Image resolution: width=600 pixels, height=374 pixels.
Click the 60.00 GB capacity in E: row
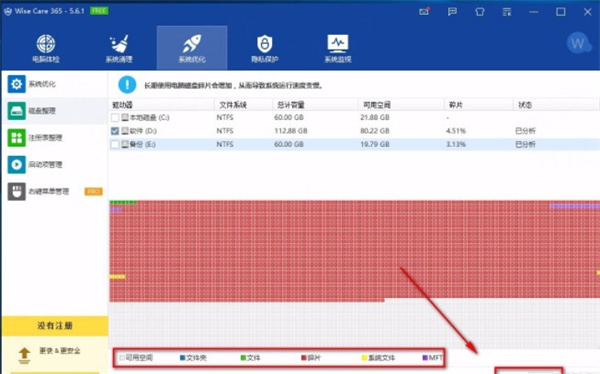[289, 144]
